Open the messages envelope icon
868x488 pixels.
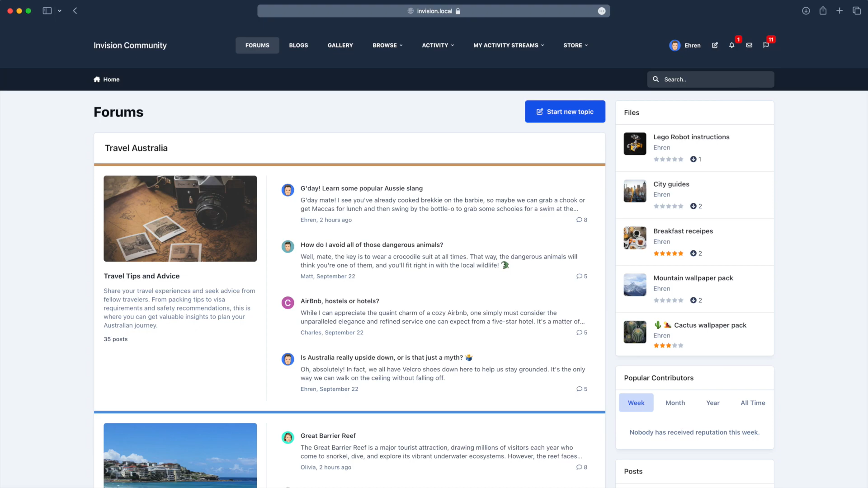point(749,45)
